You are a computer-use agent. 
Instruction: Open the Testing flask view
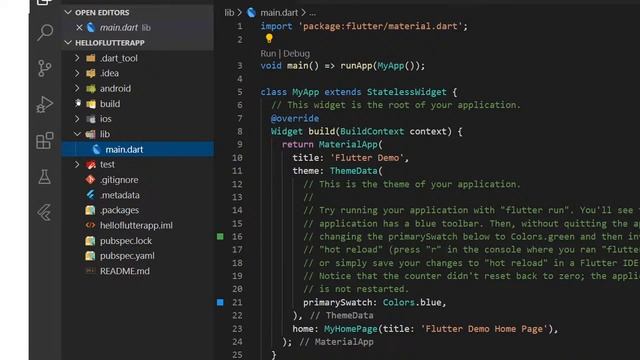pyautogui.click(x=44, y=176)
